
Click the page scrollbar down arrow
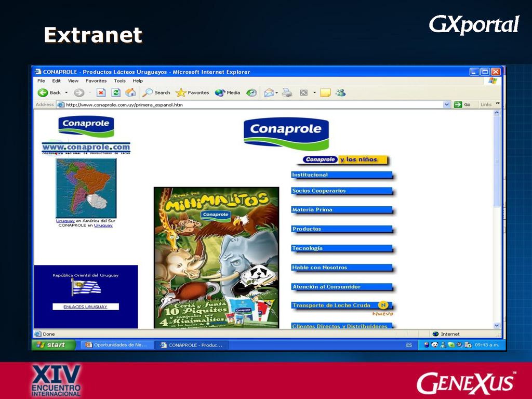tap(497, 325)
